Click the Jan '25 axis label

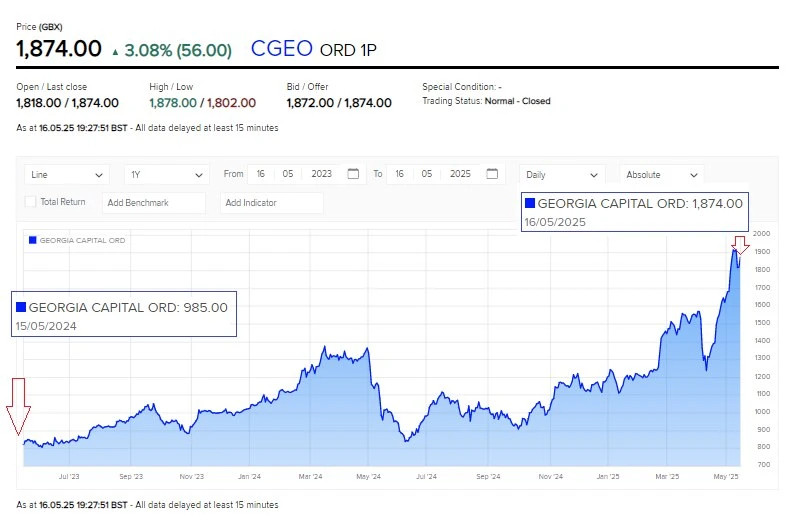coord(608,476)
